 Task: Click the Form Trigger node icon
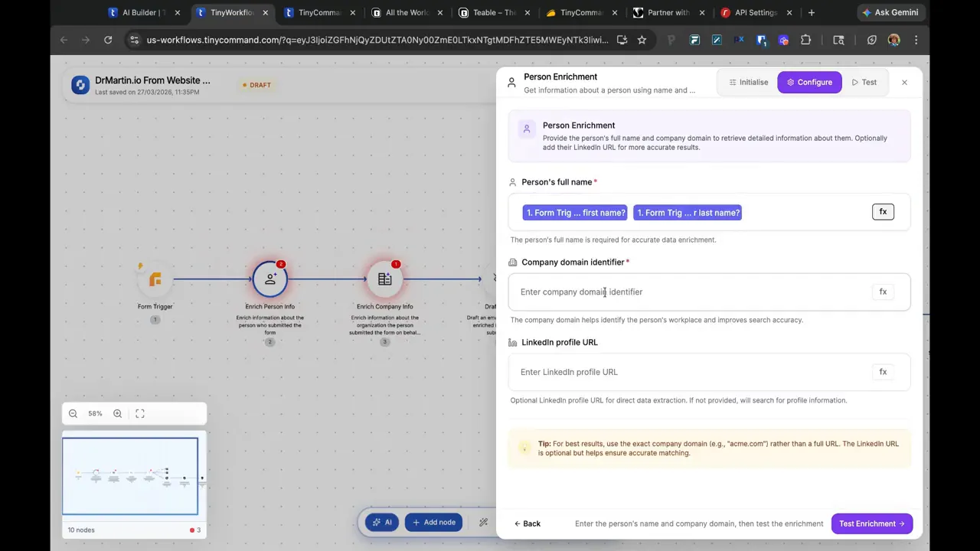click(155, 279)
